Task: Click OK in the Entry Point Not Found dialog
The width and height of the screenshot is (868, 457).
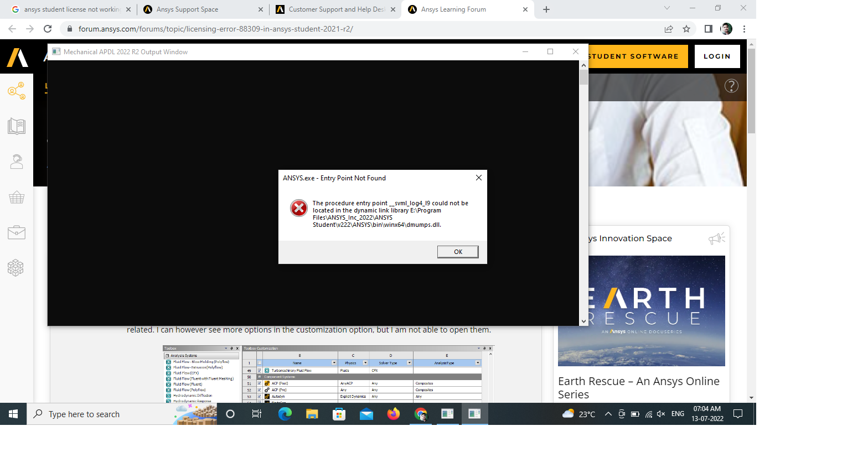Action: [458, 252]
